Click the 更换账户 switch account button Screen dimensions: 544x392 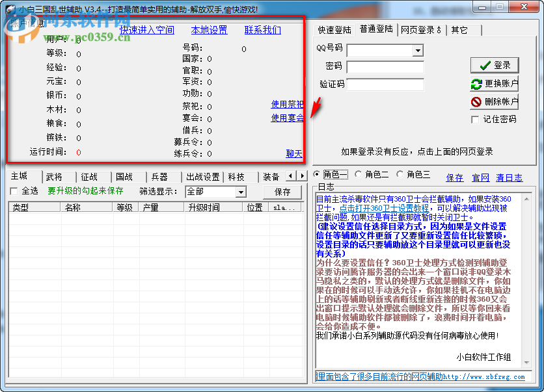point(495,83)
